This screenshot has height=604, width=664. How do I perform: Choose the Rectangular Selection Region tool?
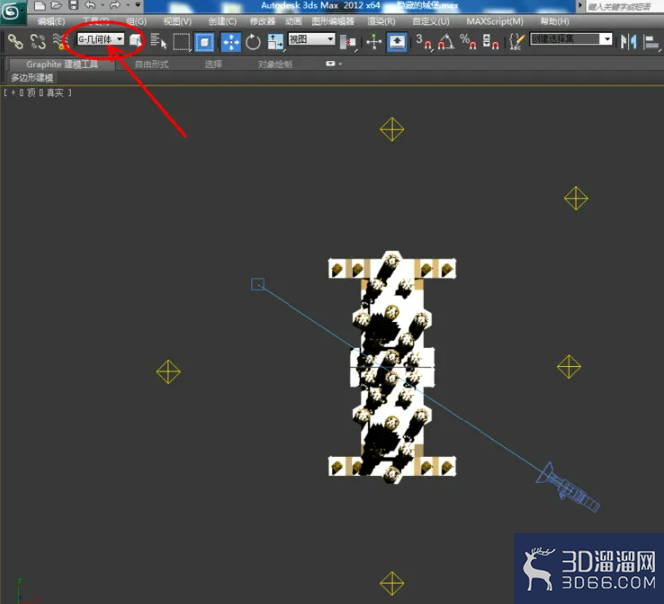[182, 42]
